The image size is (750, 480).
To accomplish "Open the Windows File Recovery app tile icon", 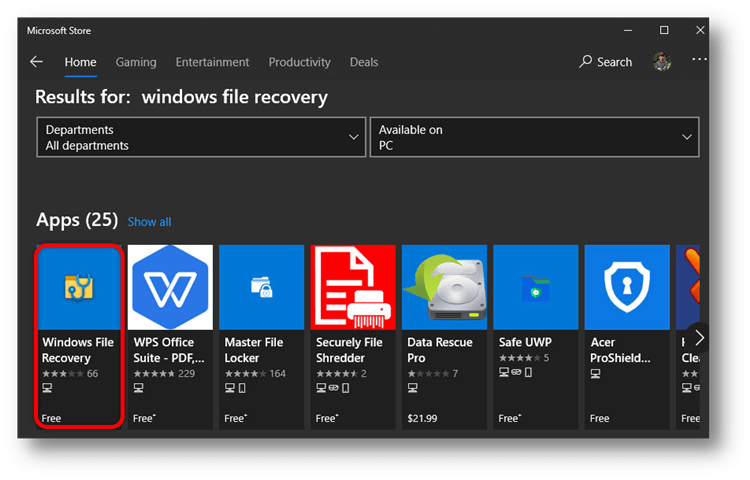I will click(79, 287).
